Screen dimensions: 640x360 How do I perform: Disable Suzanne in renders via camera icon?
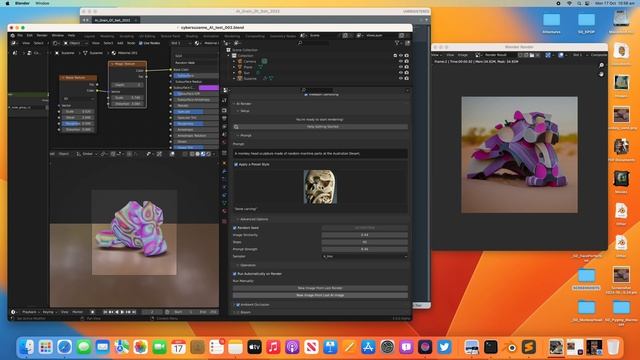(407, 78)
